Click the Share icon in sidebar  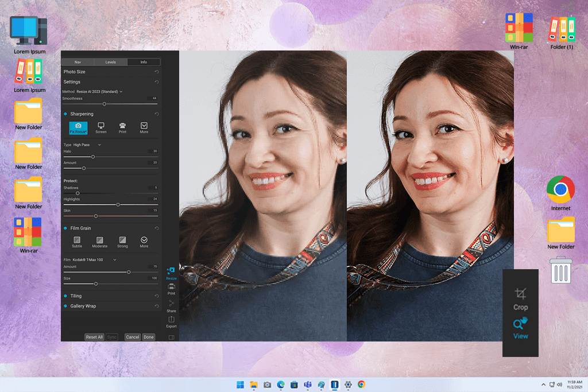(171, 304)
